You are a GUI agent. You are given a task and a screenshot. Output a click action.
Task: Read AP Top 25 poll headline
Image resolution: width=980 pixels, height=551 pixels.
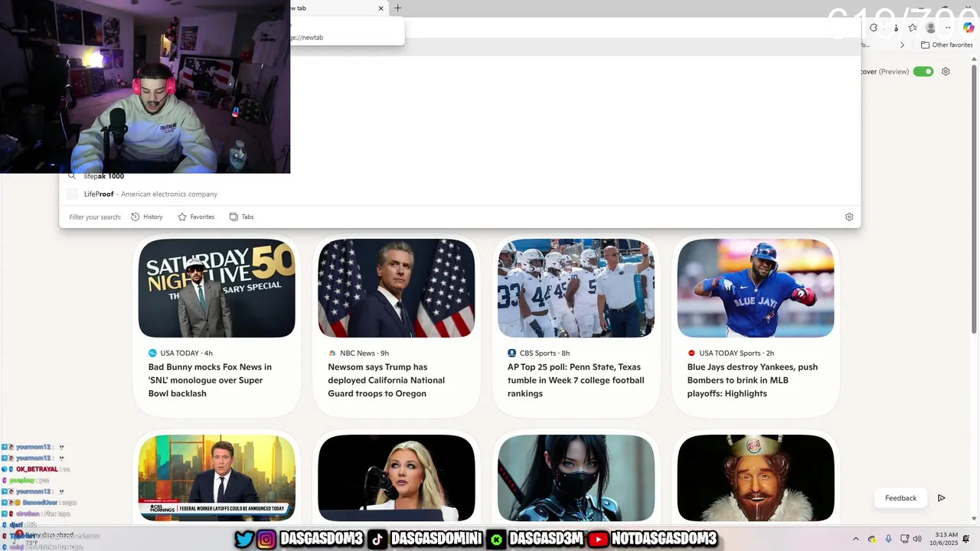pyautogui.click(x=576, y=380)
